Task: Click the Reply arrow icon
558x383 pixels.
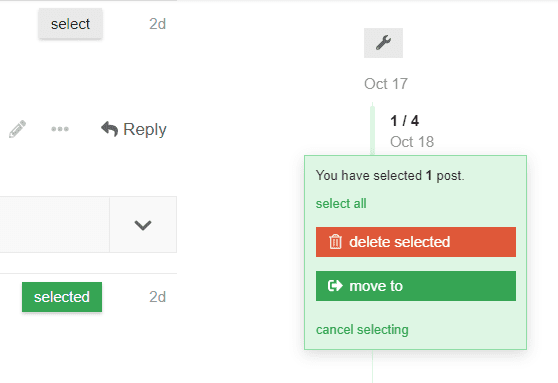Action: click(x=109, y=129)
